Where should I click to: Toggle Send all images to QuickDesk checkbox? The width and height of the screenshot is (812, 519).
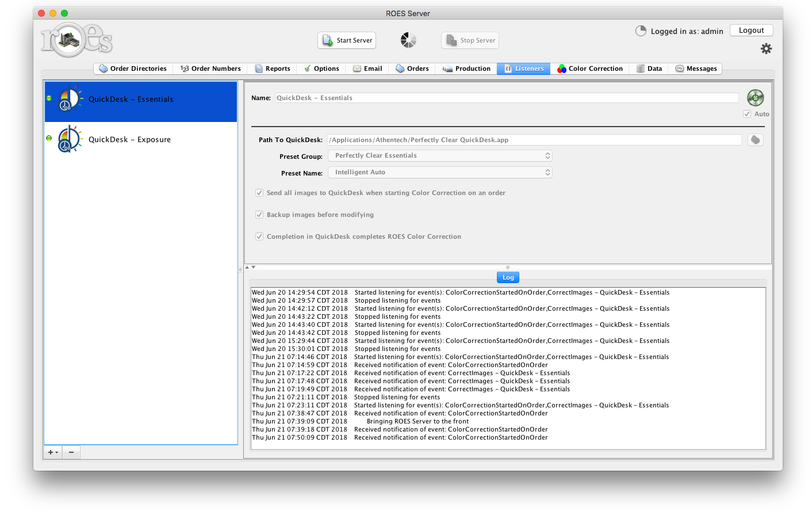pyautogui.click(x=259, y=193)
